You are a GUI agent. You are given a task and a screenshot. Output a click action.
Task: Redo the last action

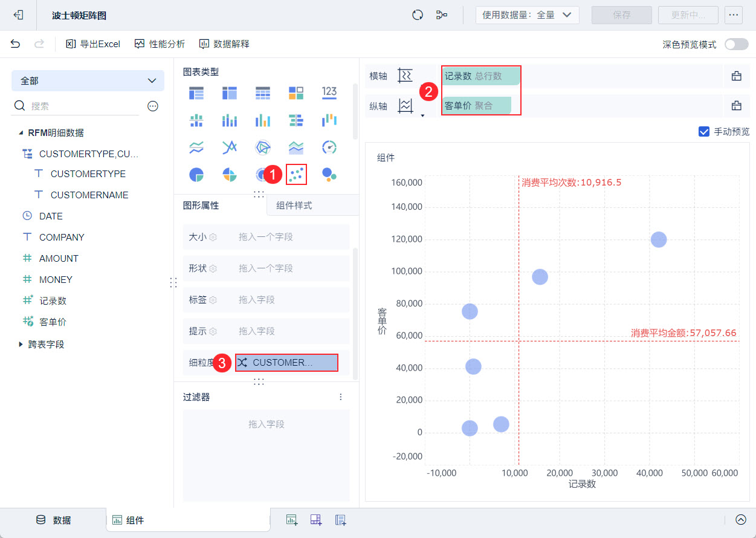pos(39,44)
